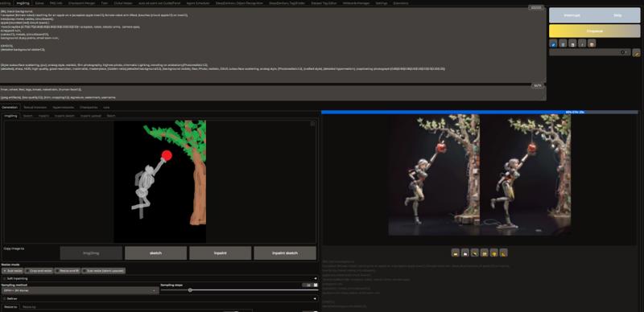Open the Train tab
Image resolution: width=644 pixels, height=312 pixels.
(105, 3)
